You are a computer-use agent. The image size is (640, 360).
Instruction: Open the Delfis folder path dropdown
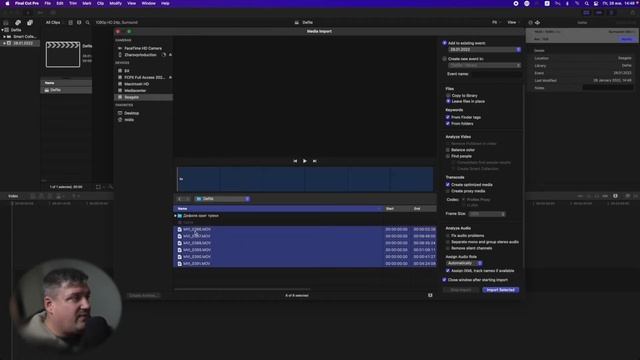click(222, 199)
